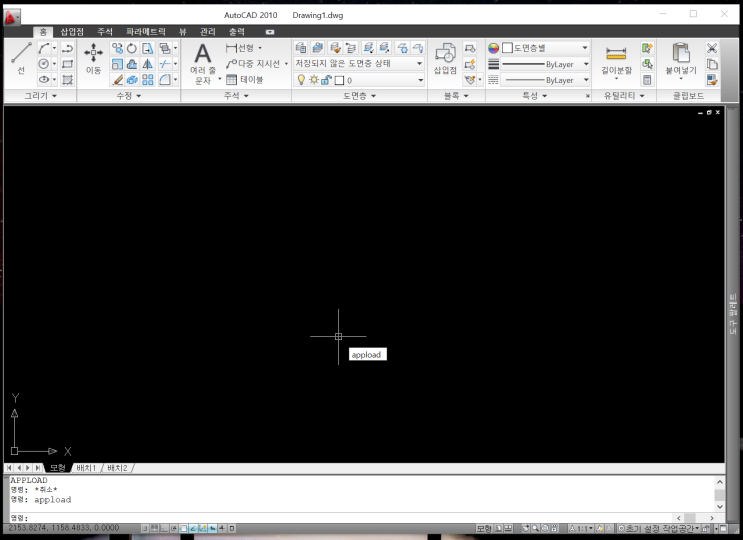
Task: Choose the Rectangle tool icon
Action: click(x=67, y=63)
